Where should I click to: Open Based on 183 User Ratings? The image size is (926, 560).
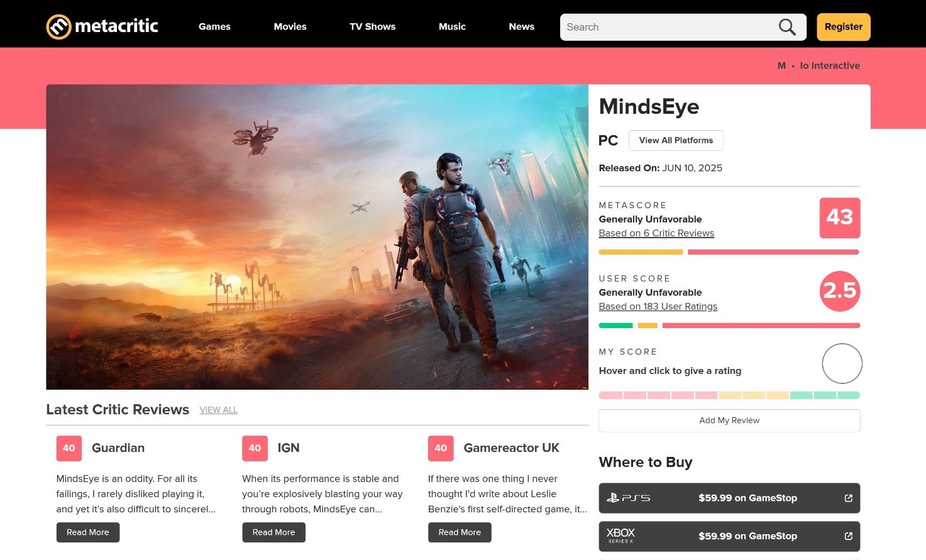click(x=658, y=307)
